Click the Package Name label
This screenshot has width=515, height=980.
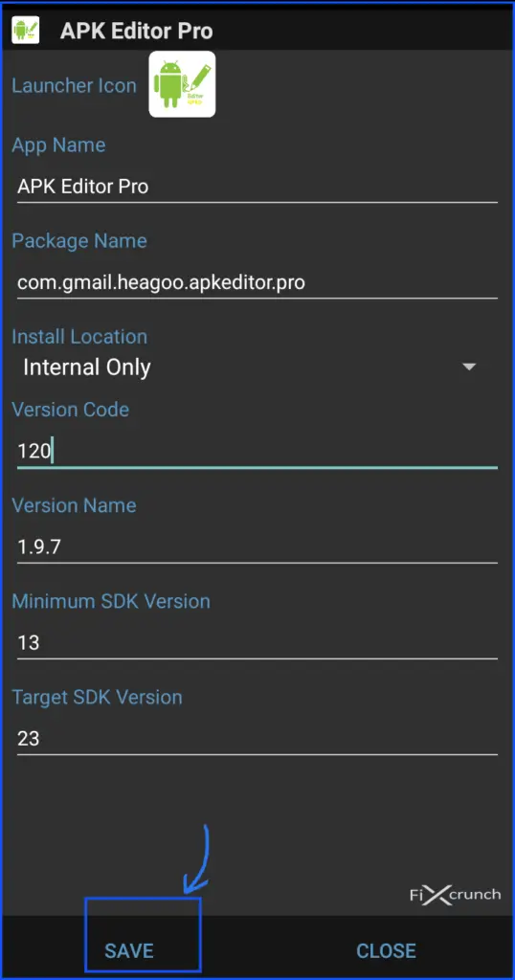pyautogui.click(x=79, y=240)
